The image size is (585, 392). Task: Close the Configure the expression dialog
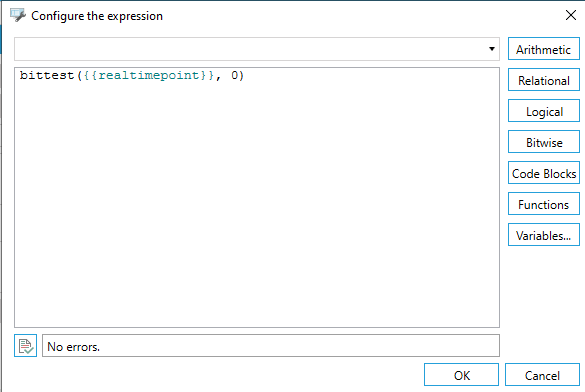pos(571,15)
